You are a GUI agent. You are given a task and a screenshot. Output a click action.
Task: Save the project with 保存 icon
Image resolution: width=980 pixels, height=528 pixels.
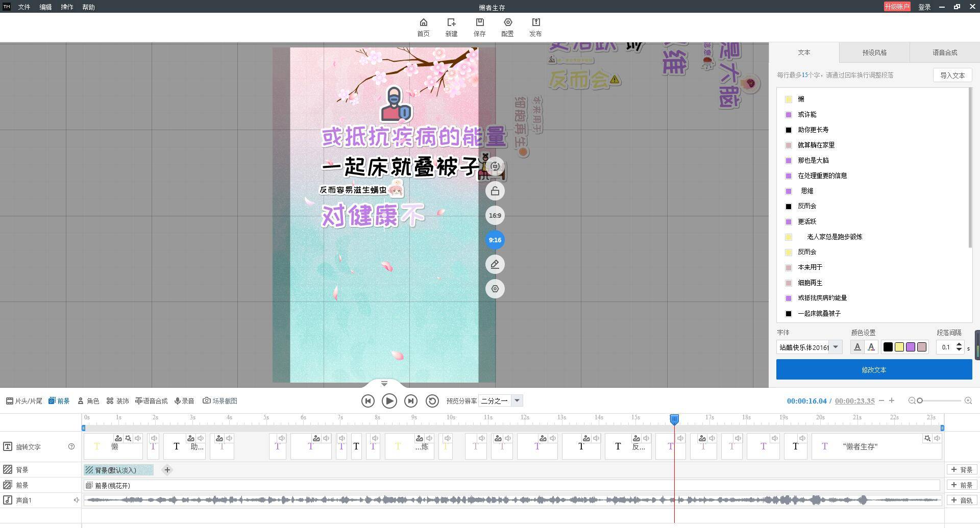pos(479,28)
